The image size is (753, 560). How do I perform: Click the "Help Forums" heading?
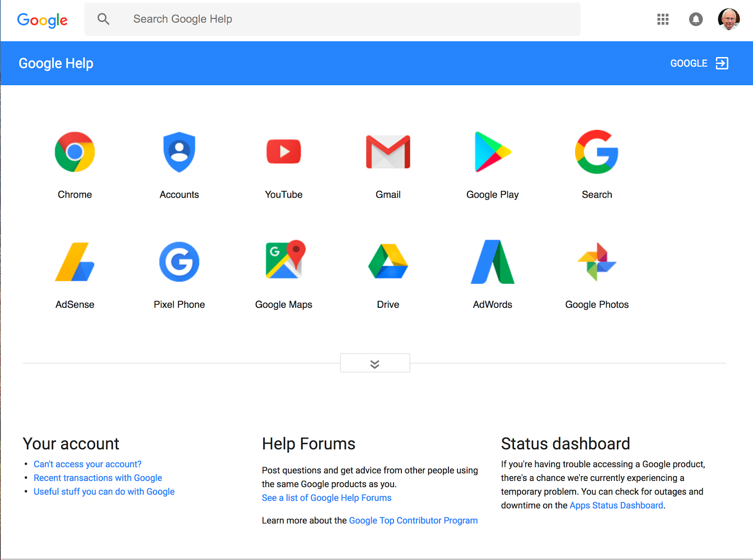click(309, 444)
